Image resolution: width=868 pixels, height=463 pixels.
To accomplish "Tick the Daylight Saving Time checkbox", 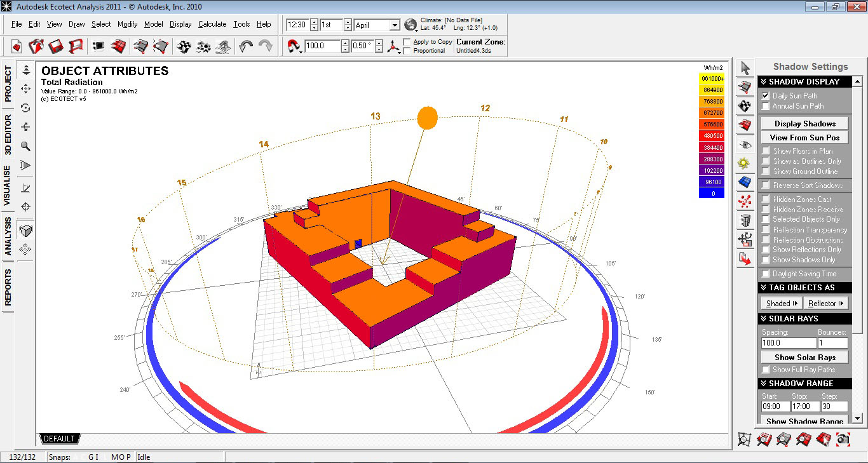I will point(766,274).
